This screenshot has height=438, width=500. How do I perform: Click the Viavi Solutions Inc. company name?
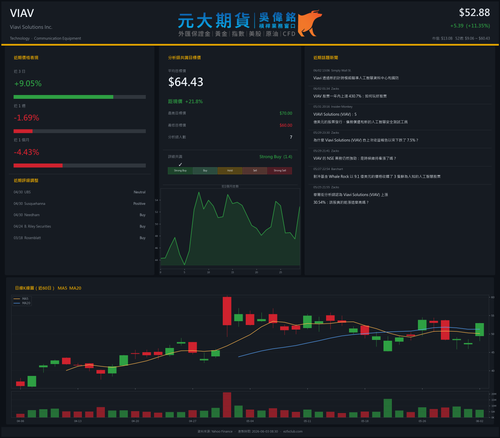[31, 27]
